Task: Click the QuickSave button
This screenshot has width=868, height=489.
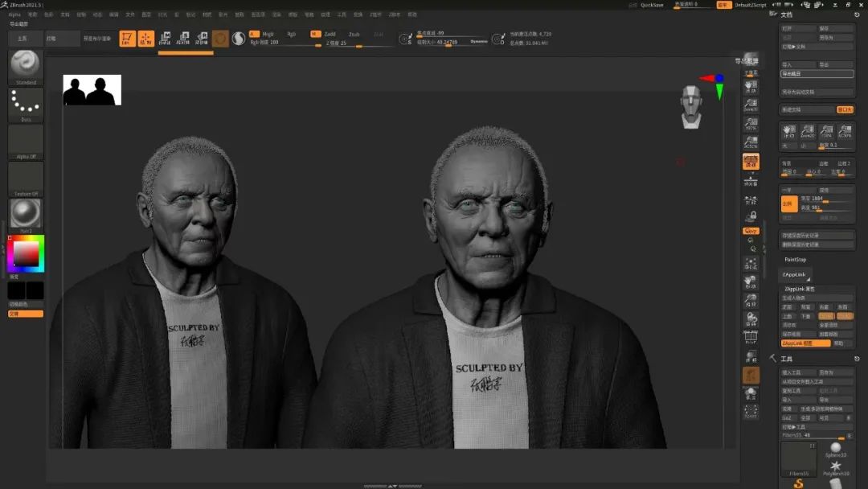Action: point(652,5)
